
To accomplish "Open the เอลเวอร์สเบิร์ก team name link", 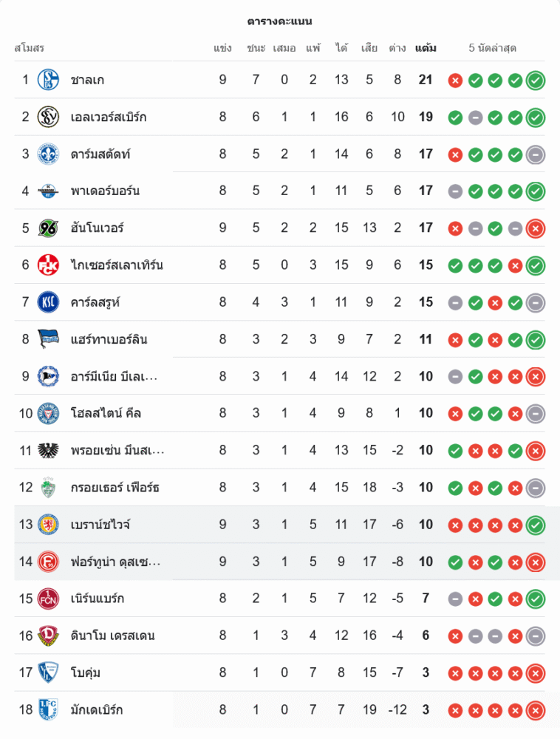I will (x=109, y=117).
